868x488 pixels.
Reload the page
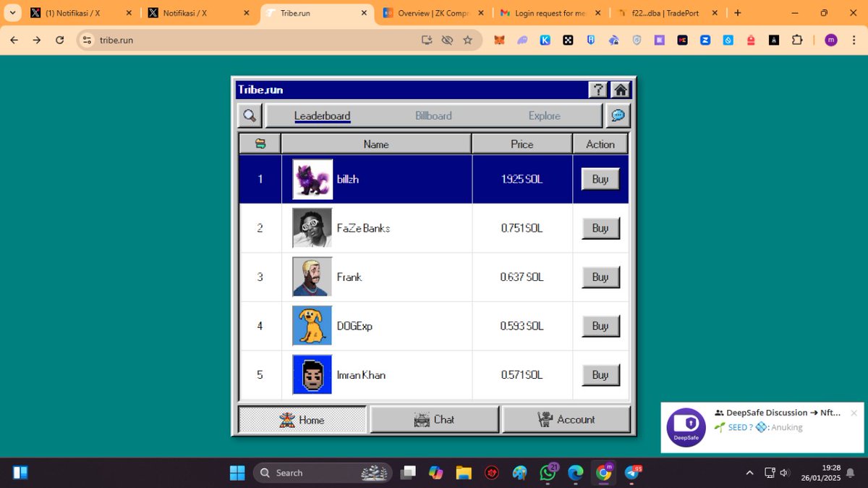(59, 41)
